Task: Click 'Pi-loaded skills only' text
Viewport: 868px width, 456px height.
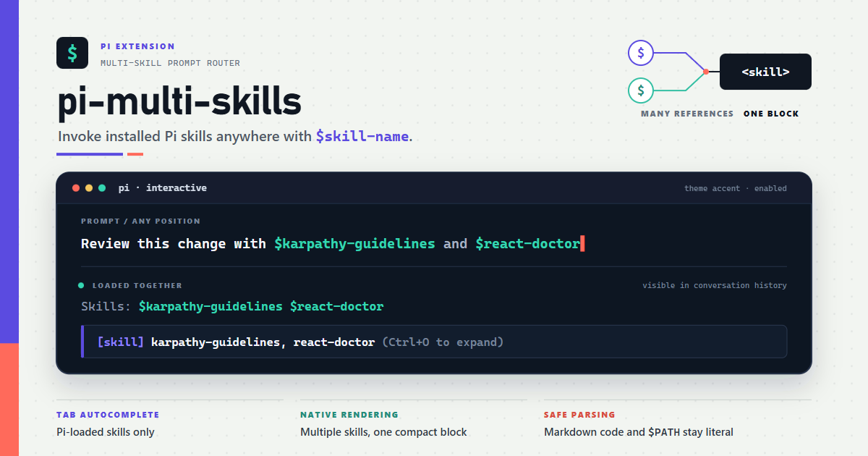Action: pyautogui.click(x=106, y=432)
